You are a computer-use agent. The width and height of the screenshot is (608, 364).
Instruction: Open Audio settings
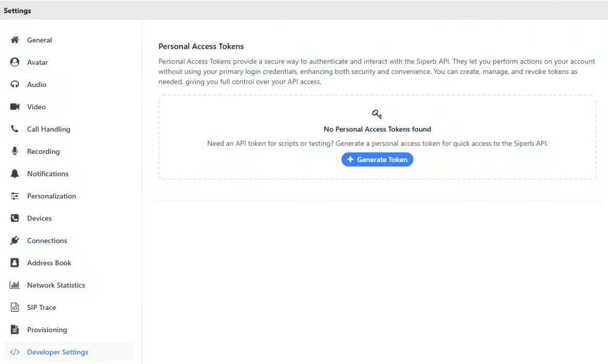69,84
